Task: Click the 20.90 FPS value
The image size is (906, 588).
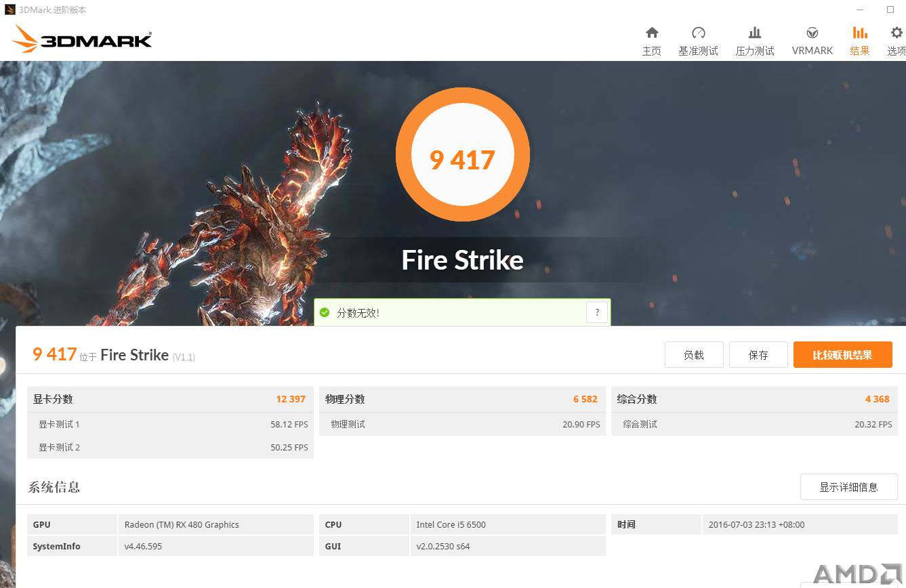Action: click(x=581, y=425)
